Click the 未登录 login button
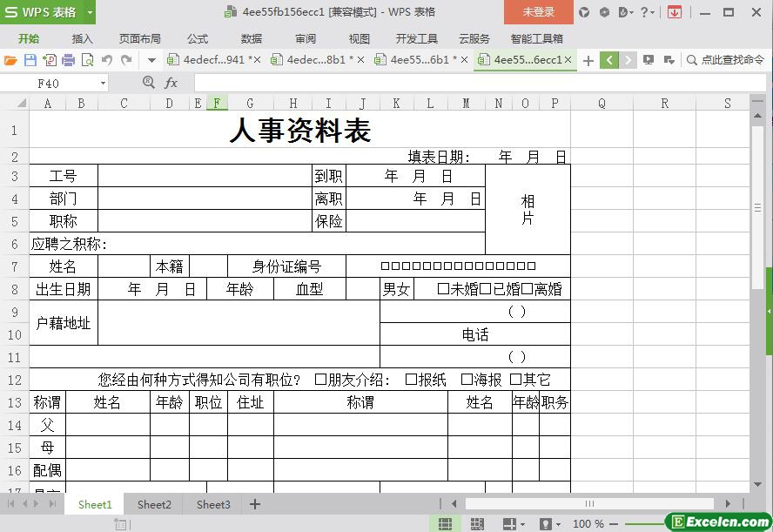 (x=538, y=12)
